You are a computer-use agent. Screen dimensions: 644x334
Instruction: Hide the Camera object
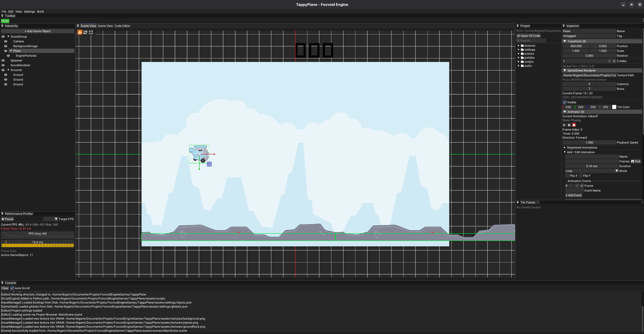click(6, 41)
